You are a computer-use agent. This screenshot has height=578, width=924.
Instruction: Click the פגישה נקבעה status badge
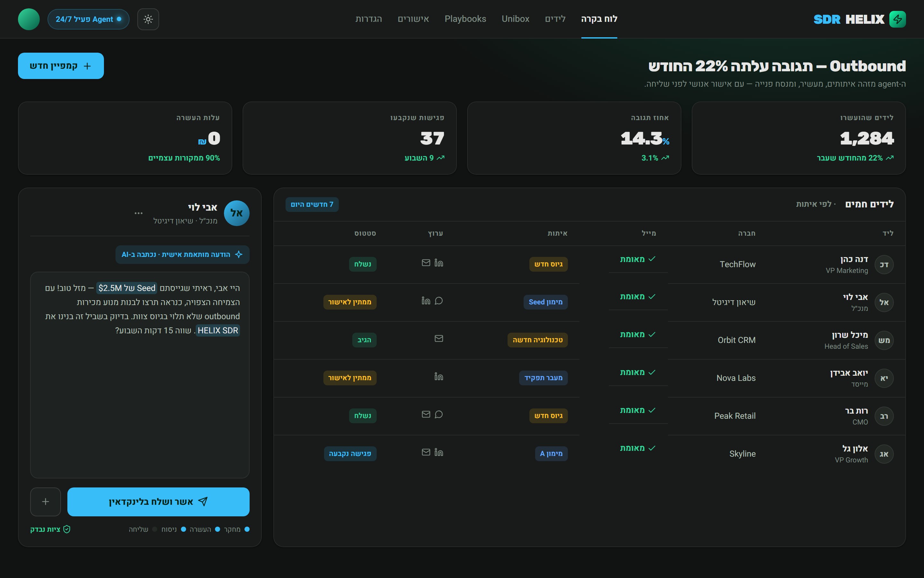point(350,454)
